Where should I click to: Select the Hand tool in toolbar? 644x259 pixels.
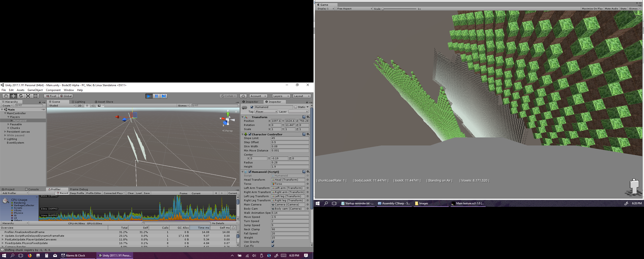click(x=6, y=96)
